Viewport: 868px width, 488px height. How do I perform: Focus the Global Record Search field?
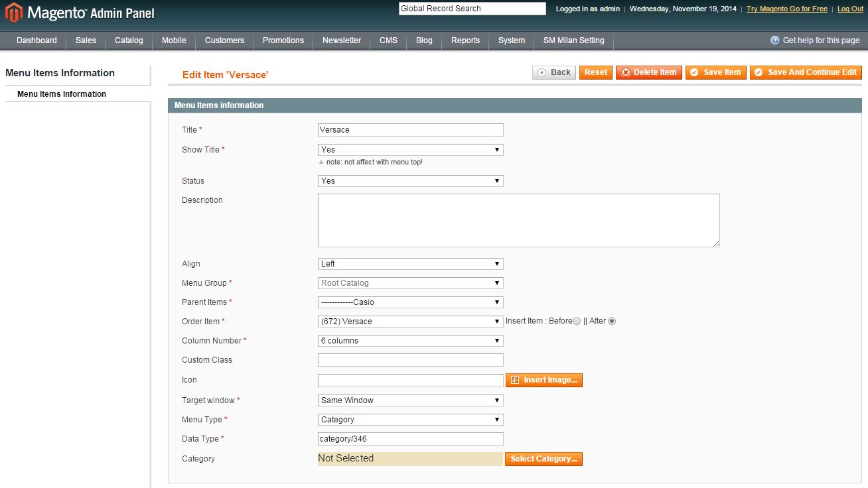472,9
